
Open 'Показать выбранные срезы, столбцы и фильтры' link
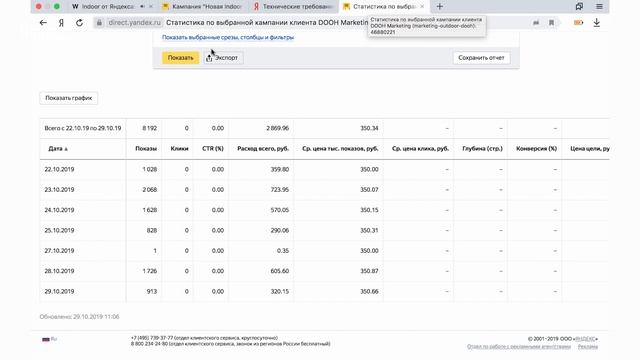point(228,37)
